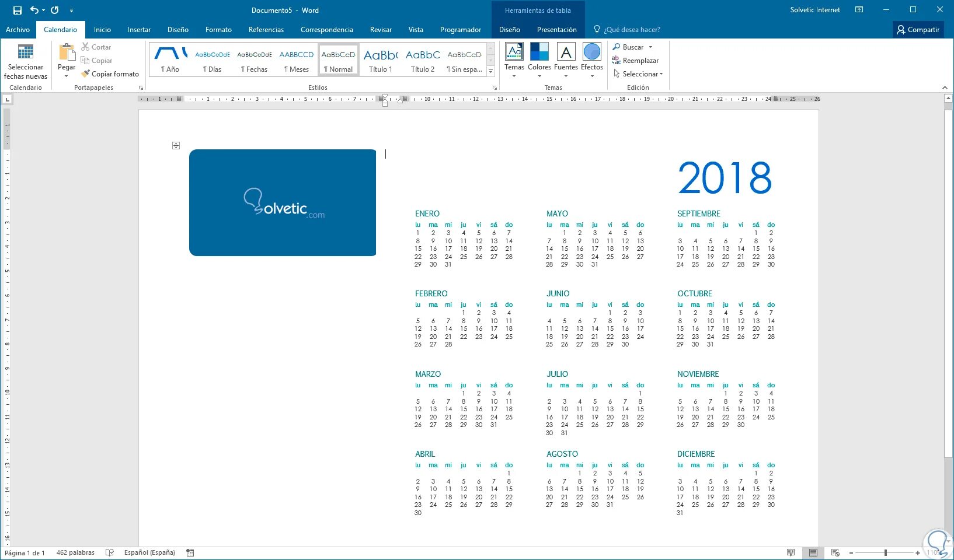Switch to the Referencias tab

(x=266, y=29)
